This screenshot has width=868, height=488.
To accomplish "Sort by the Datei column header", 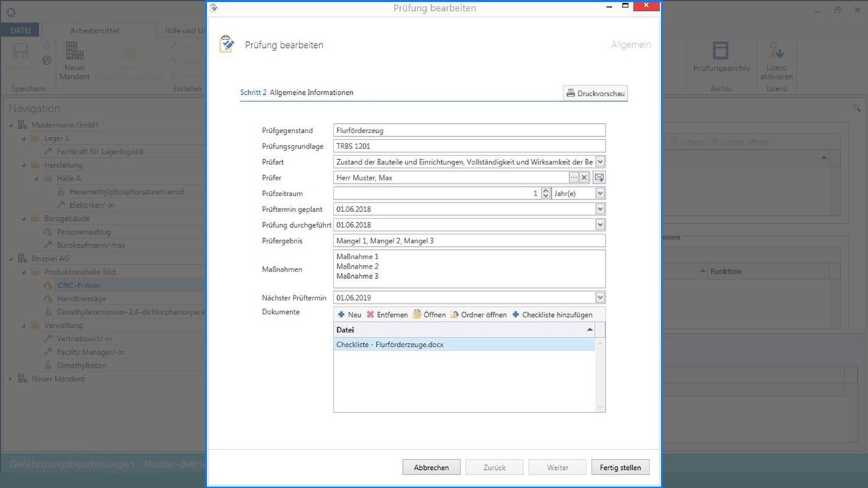I will [x=464, y=330].
